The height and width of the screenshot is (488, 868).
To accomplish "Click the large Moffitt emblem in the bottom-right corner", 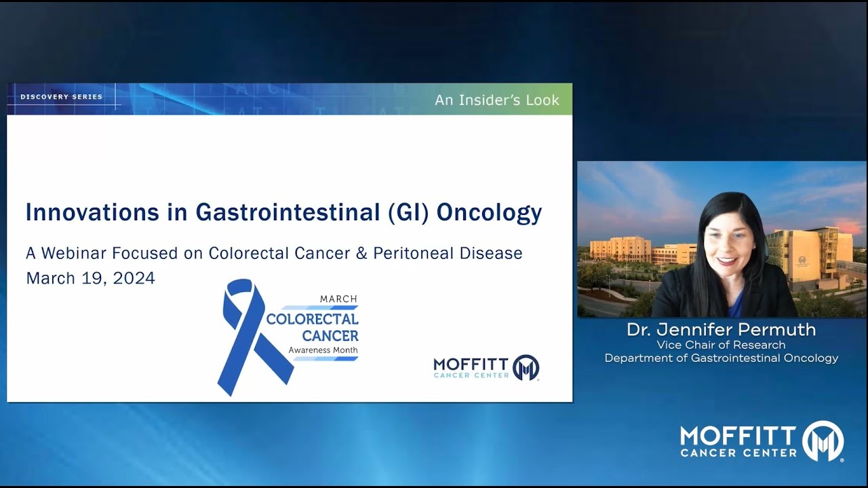I will (x=823, y=441).
